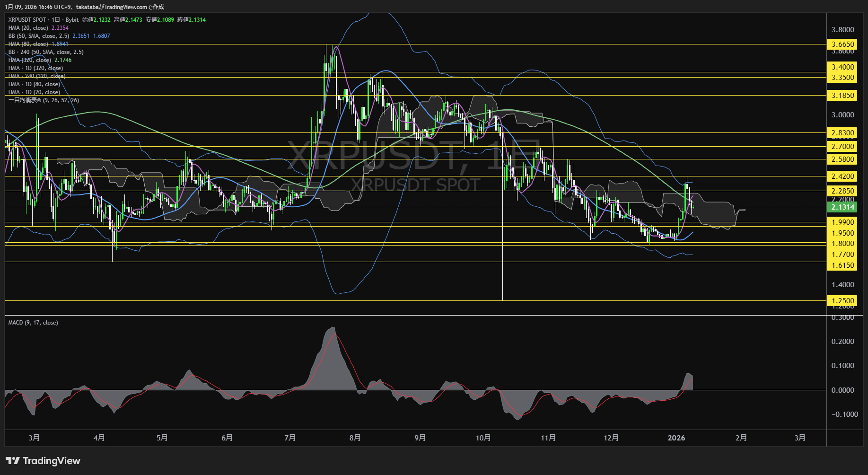Click the yellow 2.8300 price level label
Screen dimensions: 868x475
(x=842, y=133)
